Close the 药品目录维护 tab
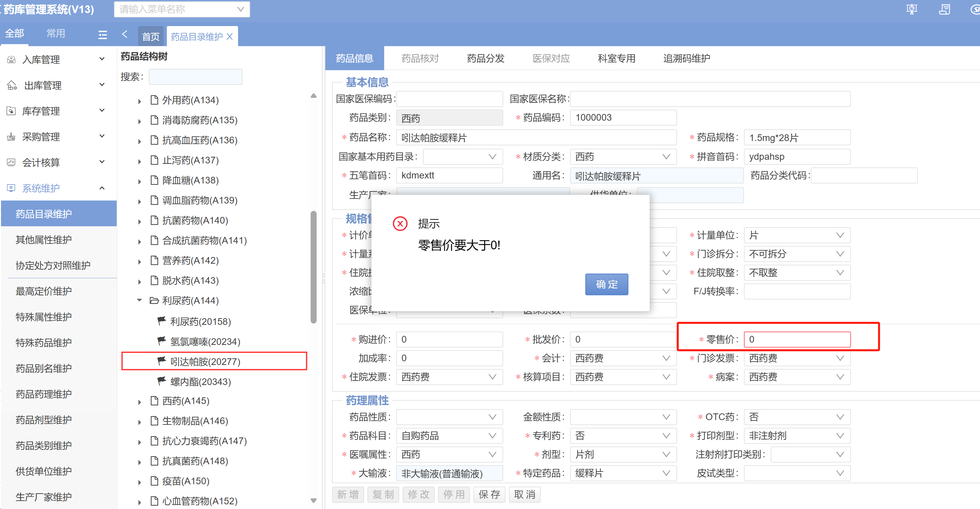This screenshot has height=509, width=980. [230, 36]
